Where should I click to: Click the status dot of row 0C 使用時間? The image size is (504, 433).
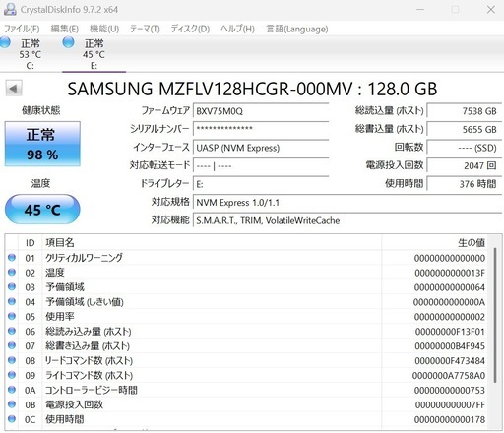[12, 419]
